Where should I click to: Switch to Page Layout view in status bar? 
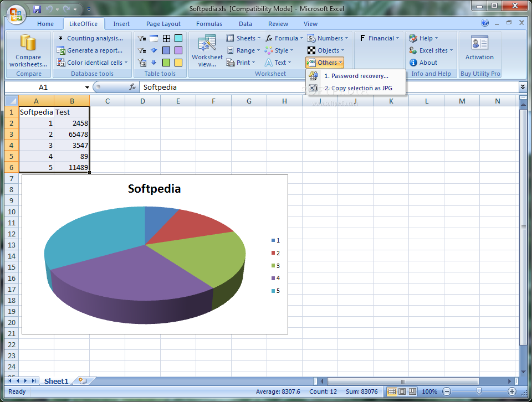point(402,391)
